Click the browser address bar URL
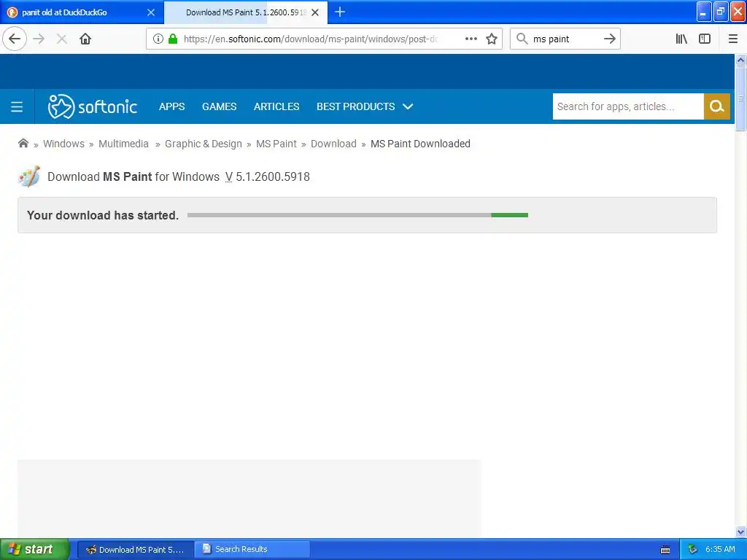The width and height of the screenshot is (747, 560). [x=310, y=39]
